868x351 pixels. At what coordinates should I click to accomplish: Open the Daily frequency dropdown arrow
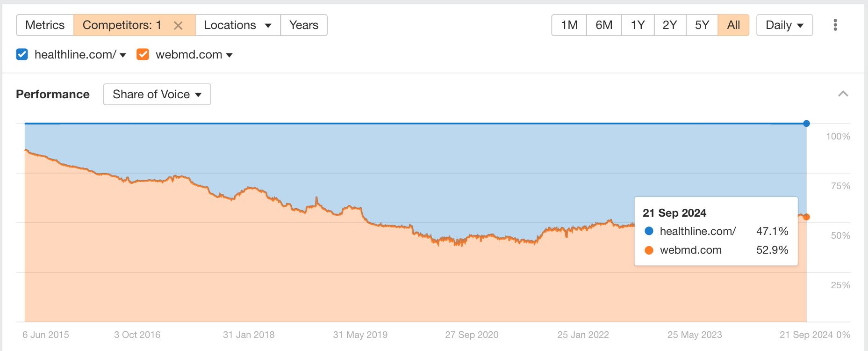click(x=800, y=26)
